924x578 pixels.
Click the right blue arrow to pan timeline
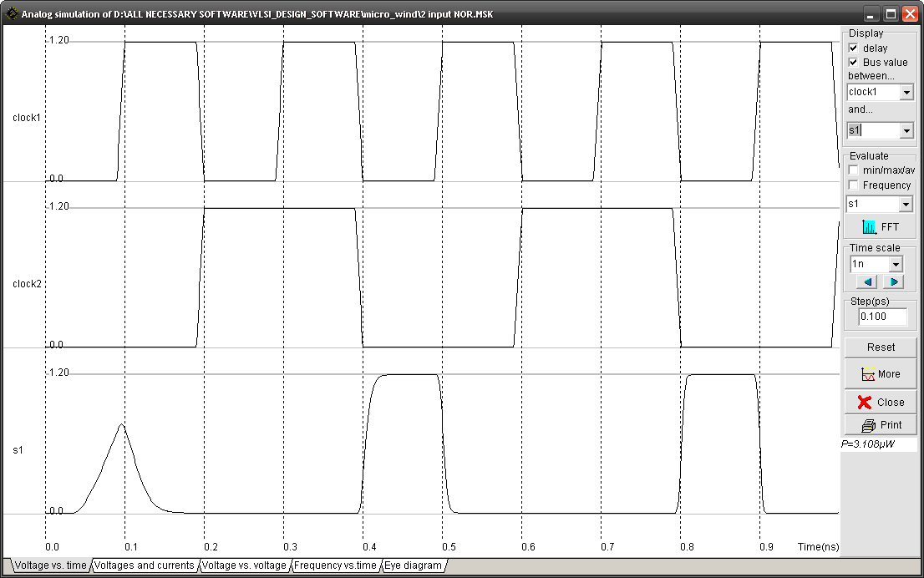tap(892, 281)
